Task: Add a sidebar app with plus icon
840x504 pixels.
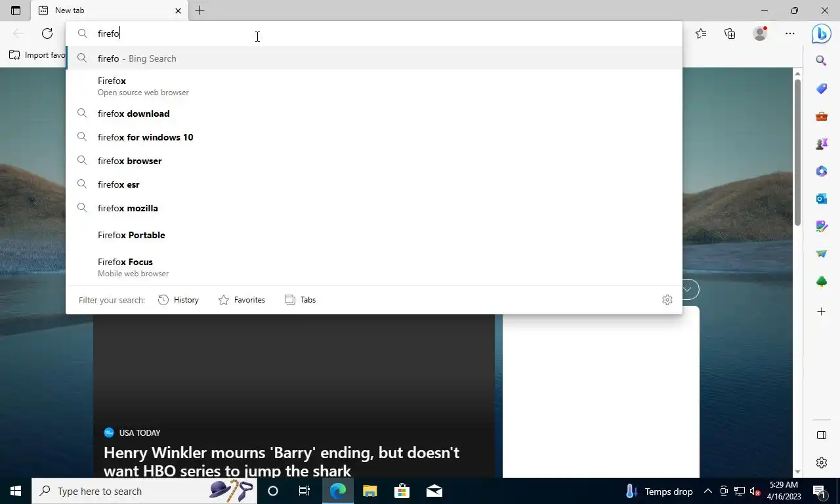Action: [x=821, y=312]
